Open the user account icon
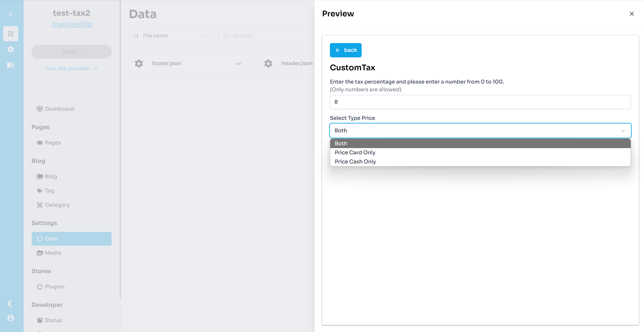This screenshot has width=644, height=332. coord(11,318)
